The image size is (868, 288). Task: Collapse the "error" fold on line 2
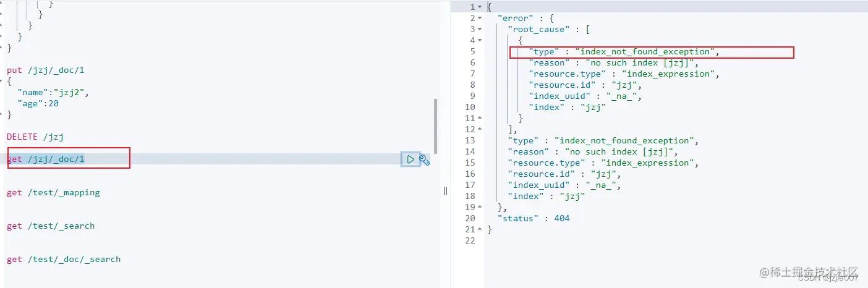480,18
